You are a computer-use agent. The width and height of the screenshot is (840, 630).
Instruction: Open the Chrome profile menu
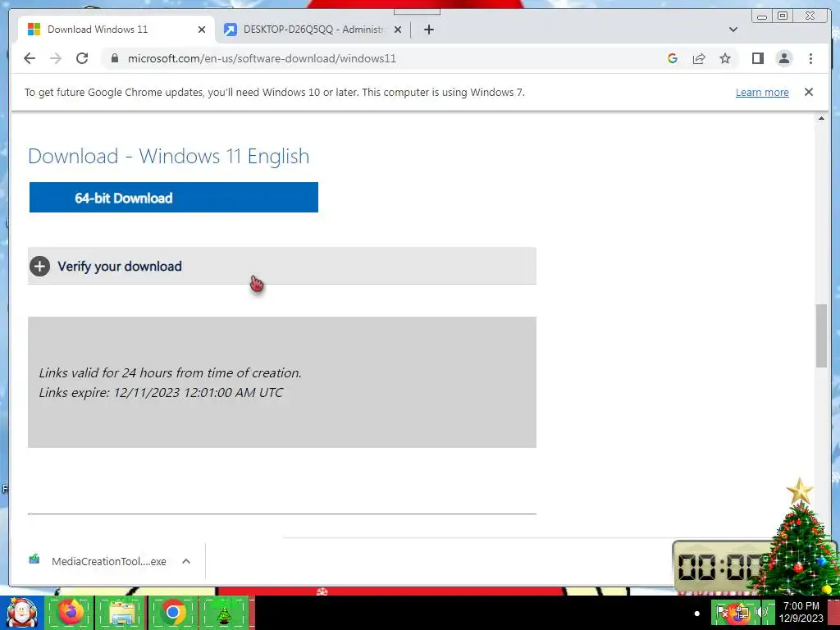(783, 58)
